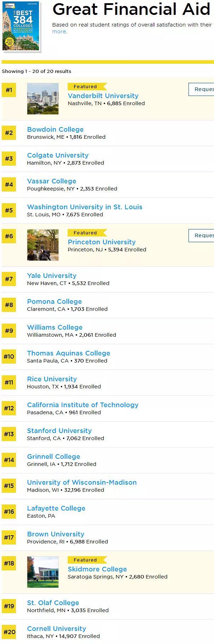
Task: Open the Vanderbilt University title link
Action: (103, 96)
